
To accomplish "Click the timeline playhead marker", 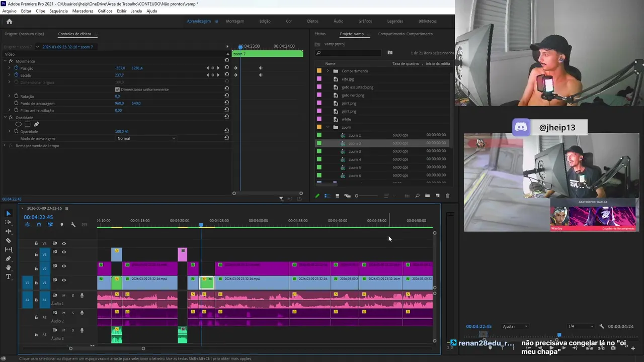I will click(x=201, y=225).
